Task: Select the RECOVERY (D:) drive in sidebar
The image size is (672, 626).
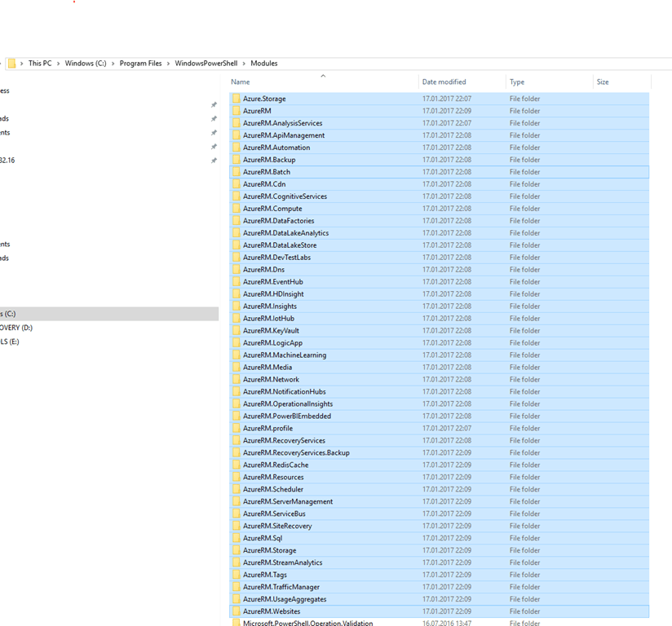Action: [x=24, y=328]
